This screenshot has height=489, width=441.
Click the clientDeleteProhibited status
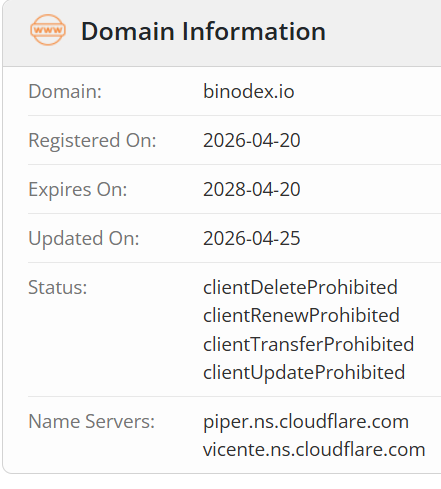point(300,287)
